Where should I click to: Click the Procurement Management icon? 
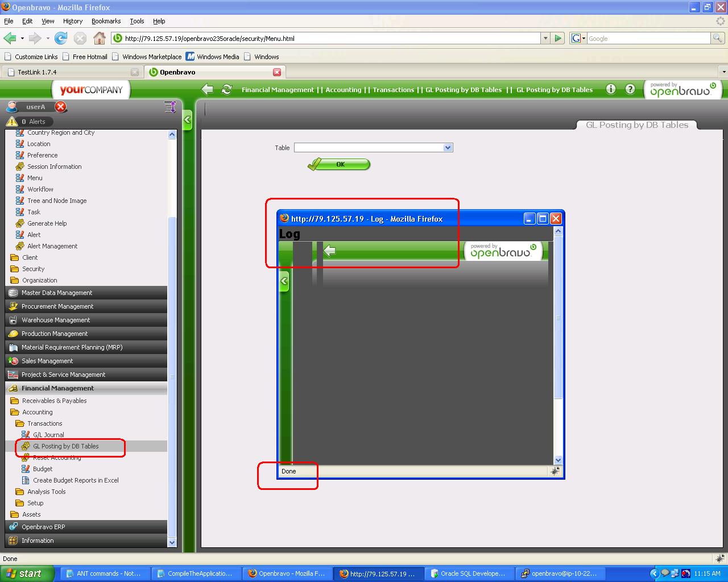13,306
